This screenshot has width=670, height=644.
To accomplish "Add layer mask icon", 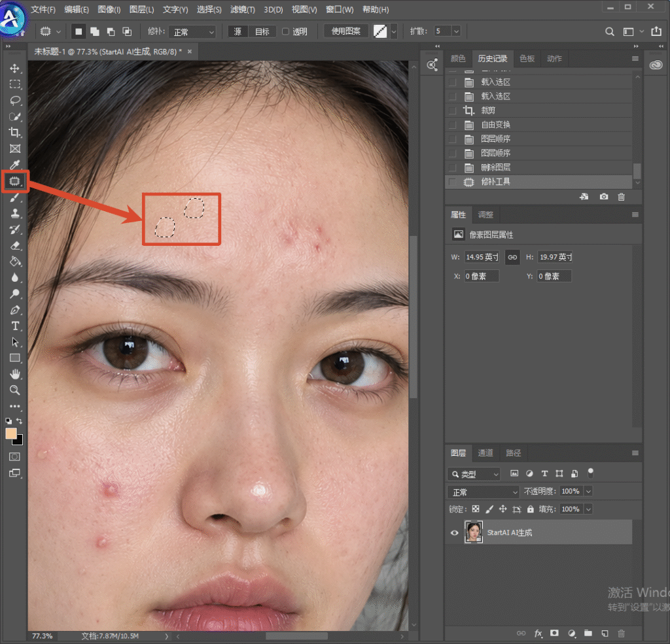I will 554,634.
